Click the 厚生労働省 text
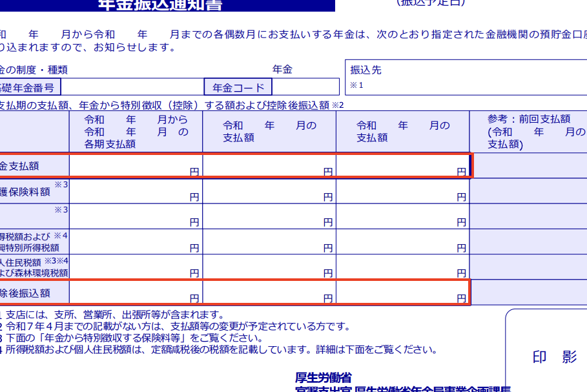The width and height of the screenshot is (587, 392). (x=324, y=378)
